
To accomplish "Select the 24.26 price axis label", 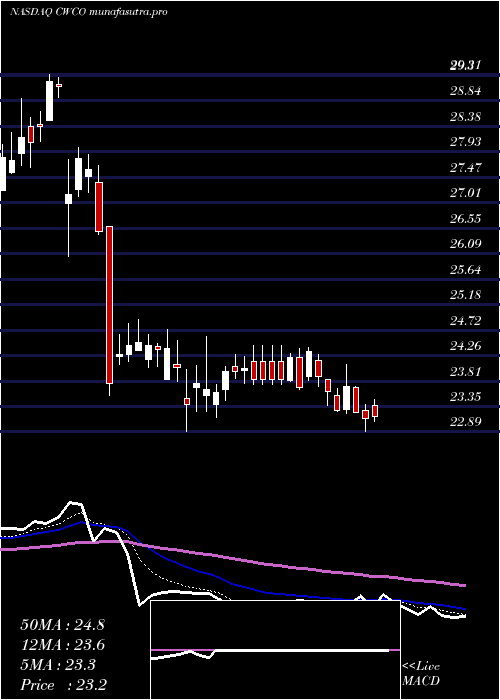I will (x=466, y=346).
